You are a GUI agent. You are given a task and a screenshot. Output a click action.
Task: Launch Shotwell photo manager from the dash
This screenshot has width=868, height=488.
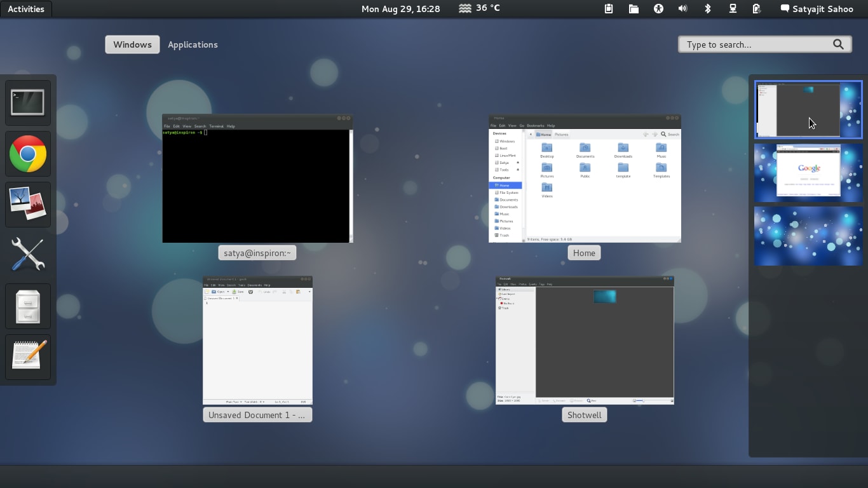click(x=28, y=205)
